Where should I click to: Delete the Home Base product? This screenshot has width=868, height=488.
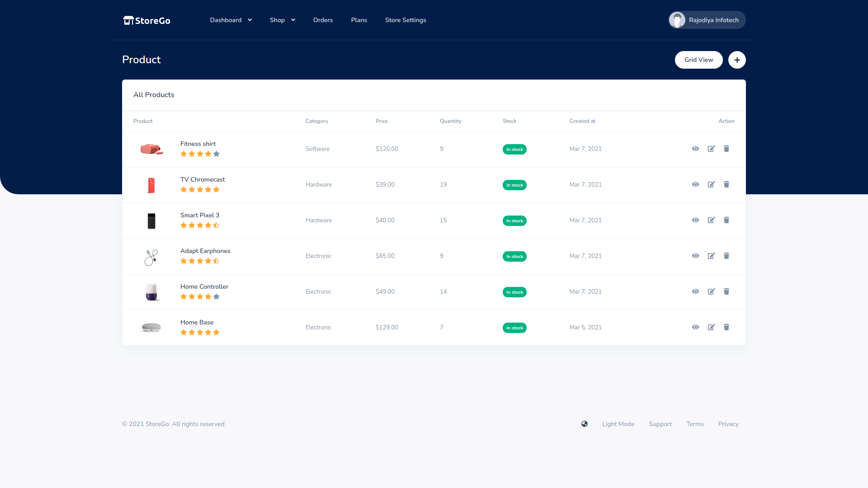click(x=726, y=327)
